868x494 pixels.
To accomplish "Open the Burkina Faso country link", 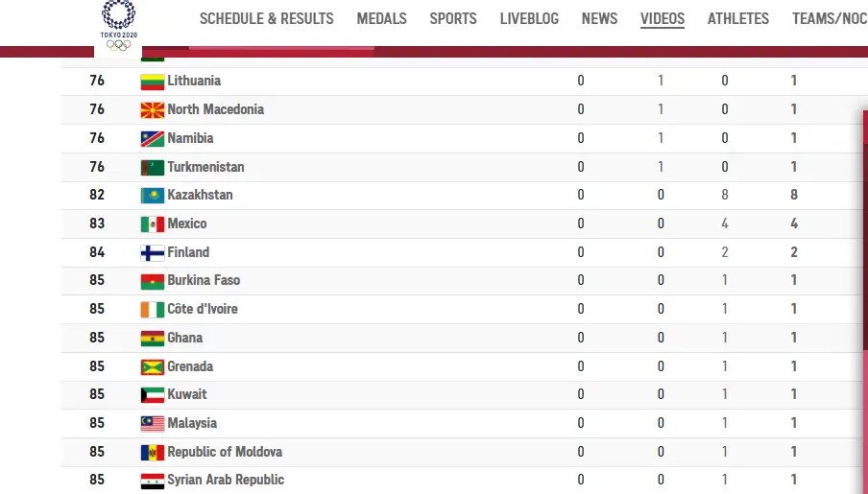I will pos(204,280).
